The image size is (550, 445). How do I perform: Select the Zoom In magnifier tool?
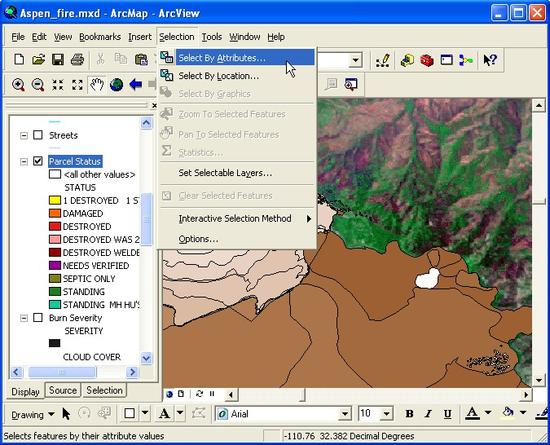(18, 85)
